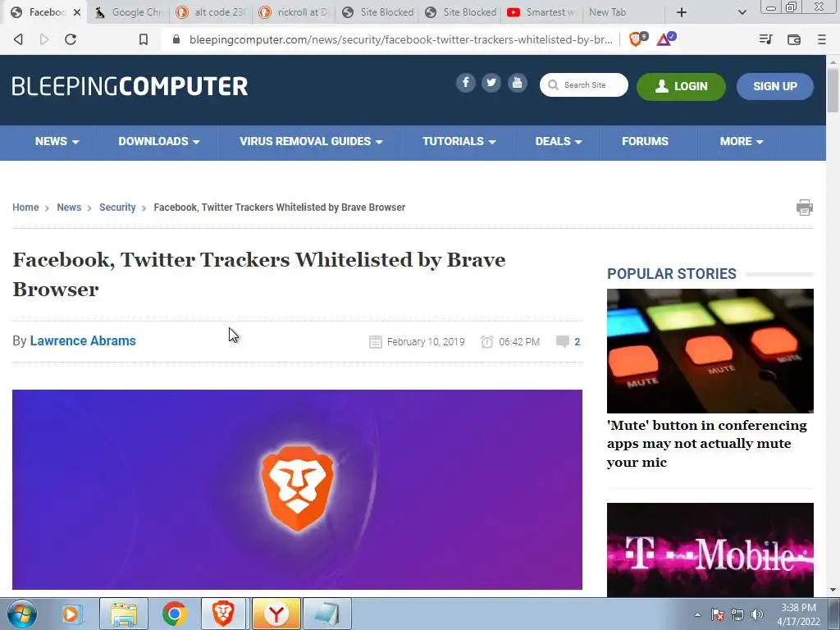Select Brave browser icon in taskbar
The height and width of the screenshot is (630, 840).
click(223, 614)
